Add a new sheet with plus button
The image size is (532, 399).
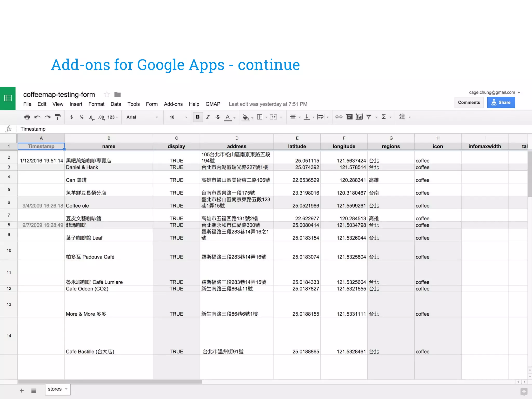pos(22,390)
